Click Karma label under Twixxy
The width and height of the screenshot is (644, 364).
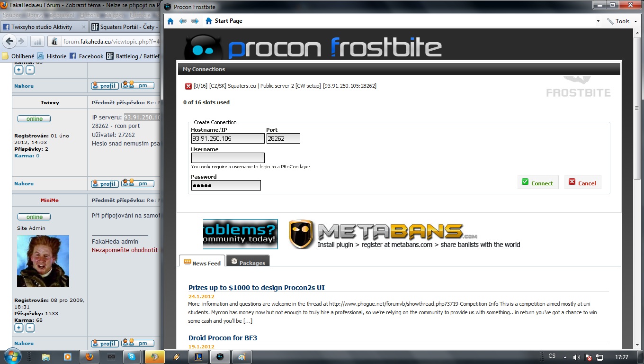pos(24,155)
